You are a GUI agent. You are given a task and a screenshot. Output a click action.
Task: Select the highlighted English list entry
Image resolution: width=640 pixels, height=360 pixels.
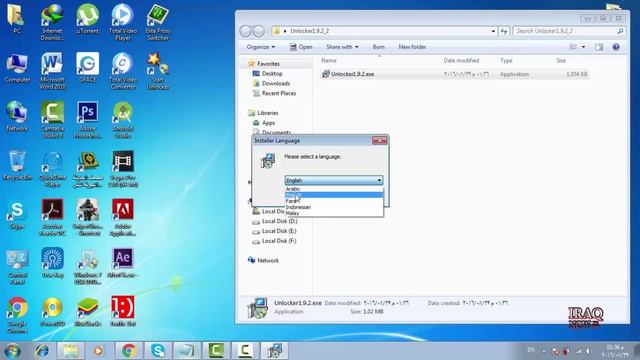pos(334,195)
